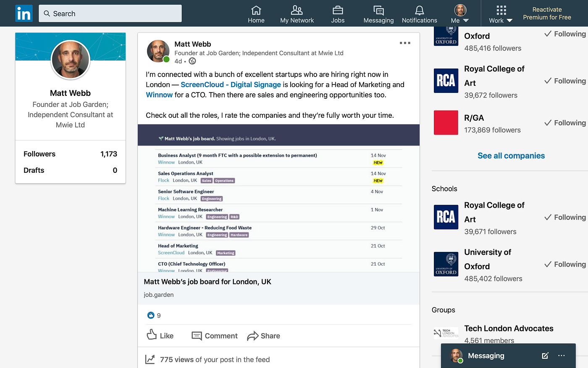Image resolution: width=588 pixels, height=368 pixels.
Task: Click the globe visibility icon on Matt Webb's post
Action: click(192, 61)
